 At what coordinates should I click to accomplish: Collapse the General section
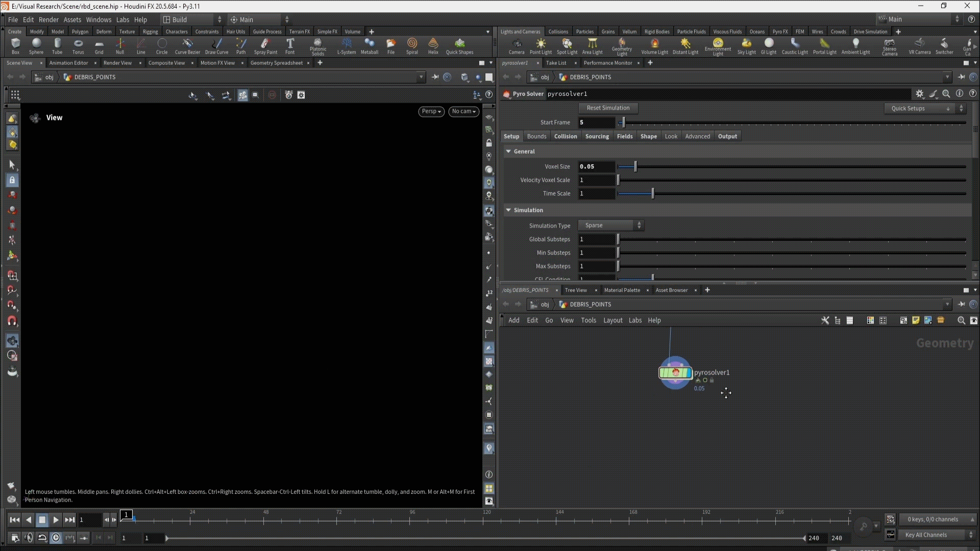pos(508,152)
